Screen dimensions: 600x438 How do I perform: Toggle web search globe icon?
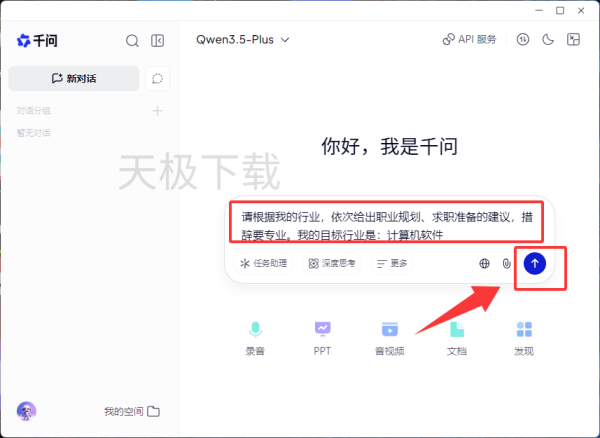point(484,263)
